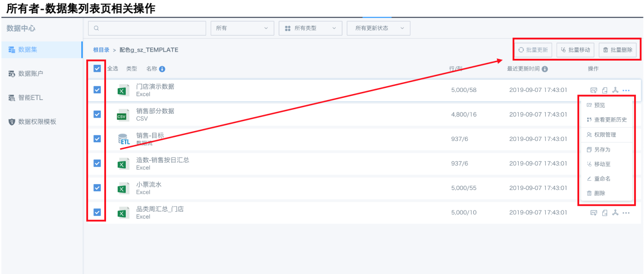Open the 所有 filter dropdown
644x274 pixels.
tap(242, 28)
